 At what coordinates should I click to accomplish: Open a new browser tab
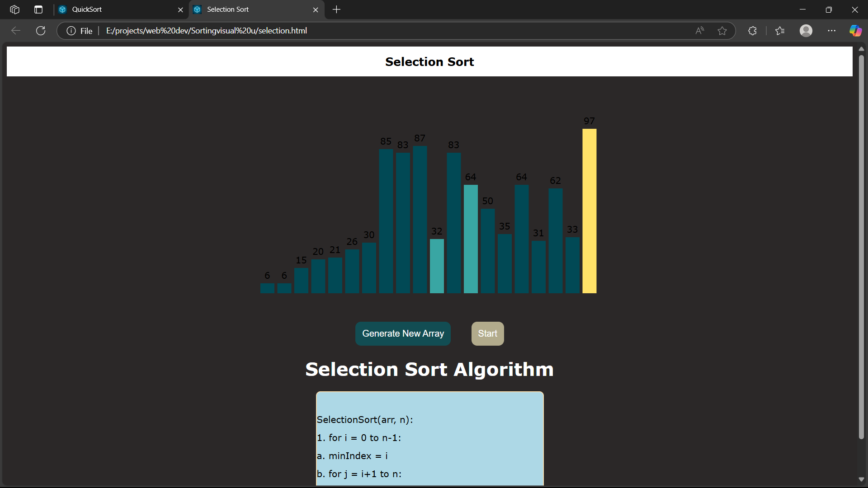point(336,9)
